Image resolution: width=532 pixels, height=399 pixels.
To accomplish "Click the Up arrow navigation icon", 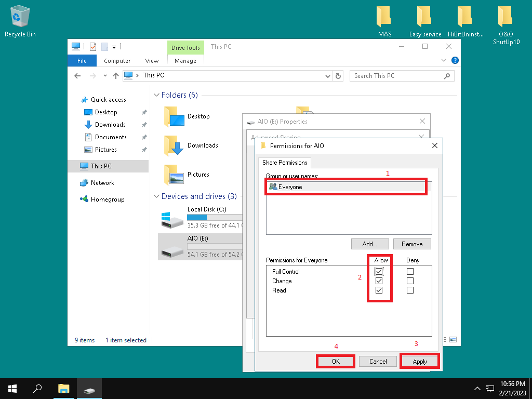I will point(115,76).
